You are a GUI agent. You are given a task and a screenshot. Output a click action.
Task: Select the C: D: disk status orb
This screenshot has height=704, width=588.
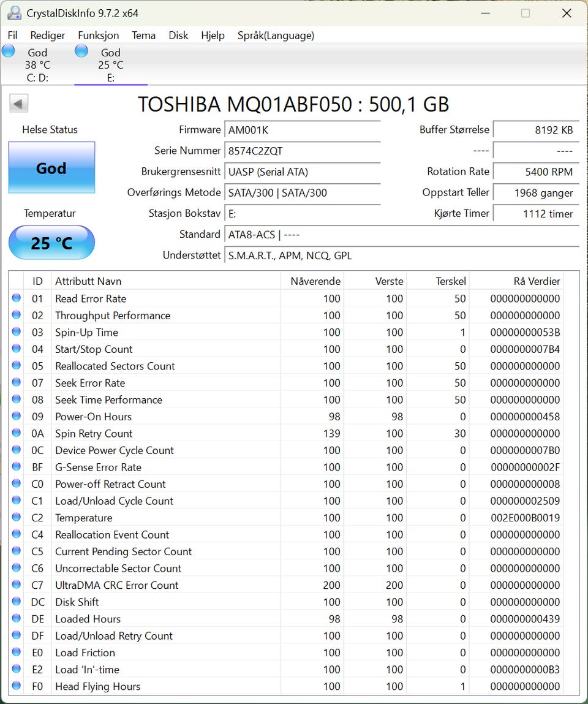[9, 51]
